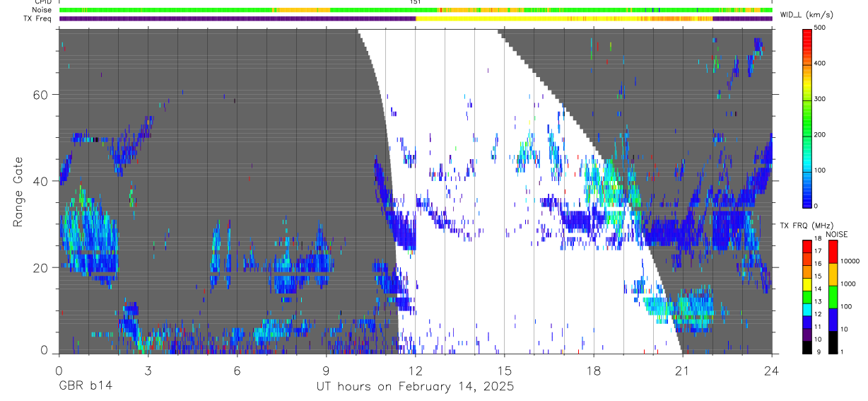
Task: Click the green segment of the NOISE legend
Action: coord(833,296)
